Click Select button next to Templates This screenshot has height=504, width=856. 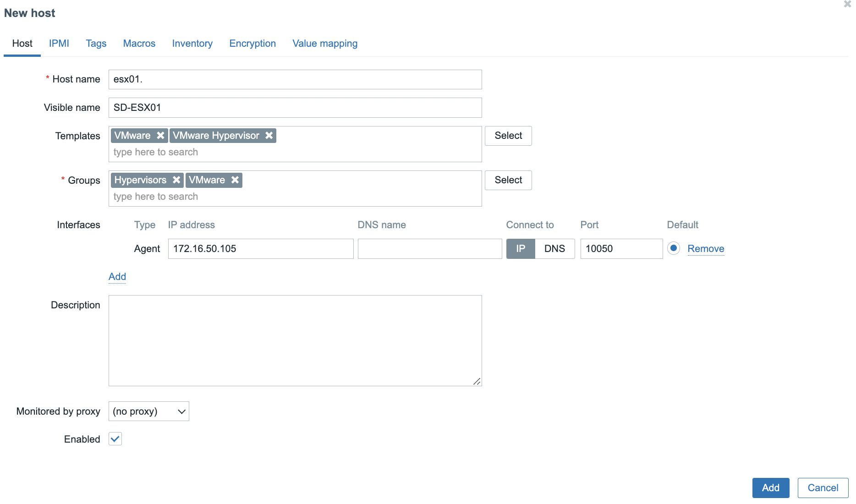click(508, 136)
